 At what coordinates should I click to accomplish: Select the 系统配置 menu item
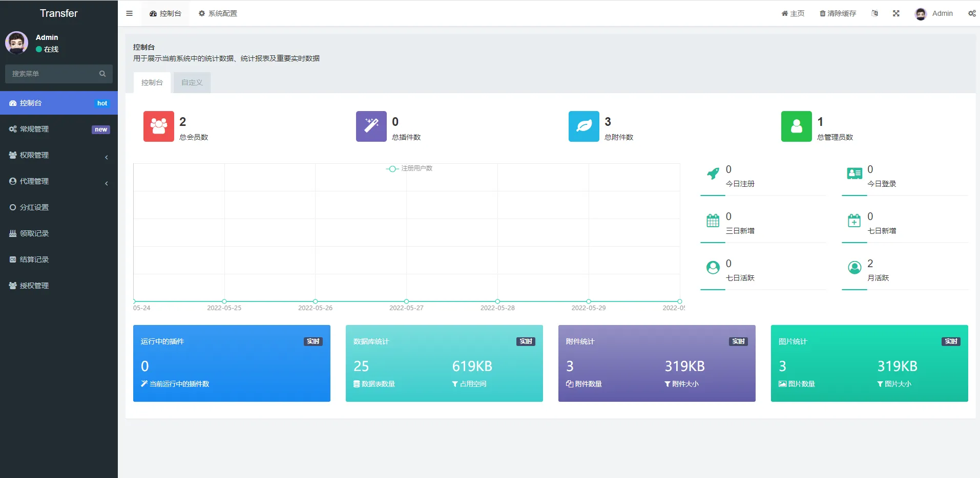pos(218,13)
